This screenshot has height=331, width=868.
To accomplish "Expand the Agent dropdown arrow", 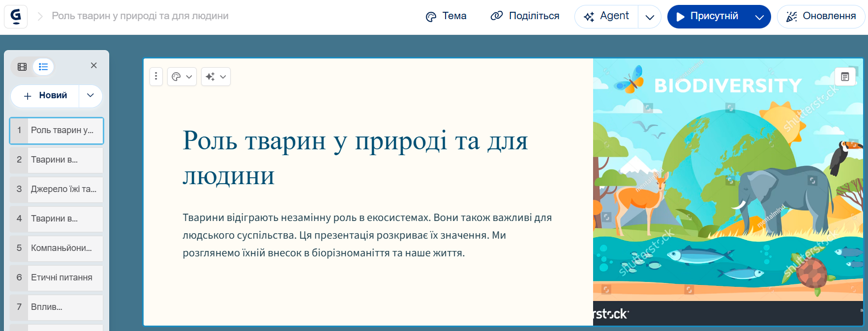I will [x=650, y=17].
